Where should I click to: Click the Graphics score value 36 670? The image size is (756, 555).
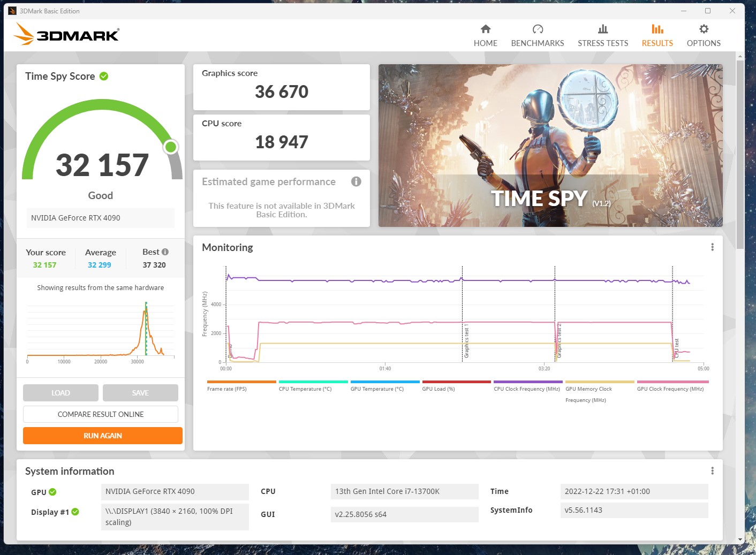tap(282, 92)
